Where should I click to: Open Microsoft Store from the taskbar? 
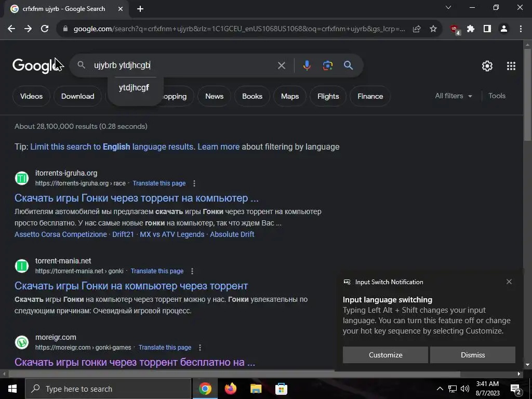281,389
